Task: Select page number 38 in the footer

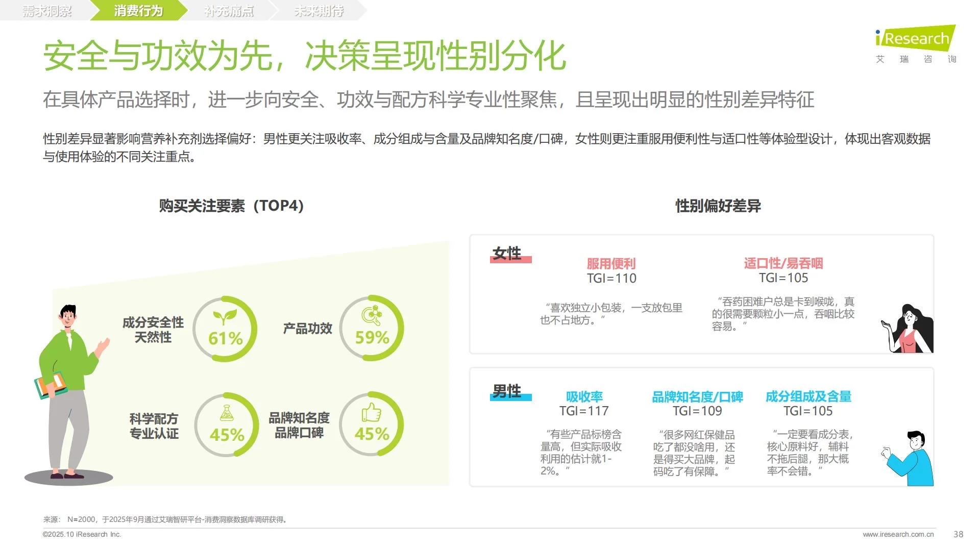Action: pos(958,534)
